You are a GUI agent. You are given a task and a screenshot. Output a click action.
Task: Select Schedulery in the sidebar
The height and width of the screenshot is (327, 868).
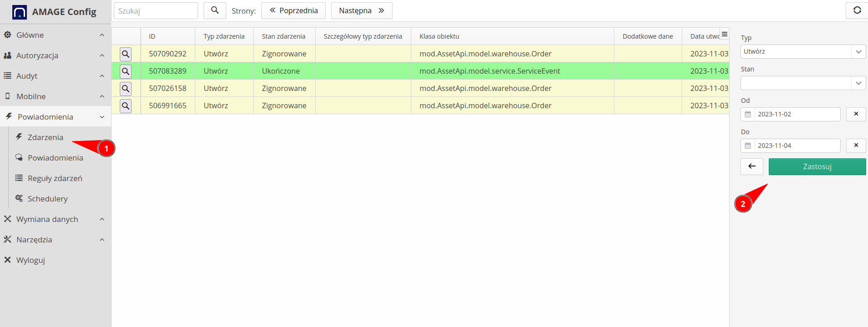pyautogui.click(x=47, y=199)
